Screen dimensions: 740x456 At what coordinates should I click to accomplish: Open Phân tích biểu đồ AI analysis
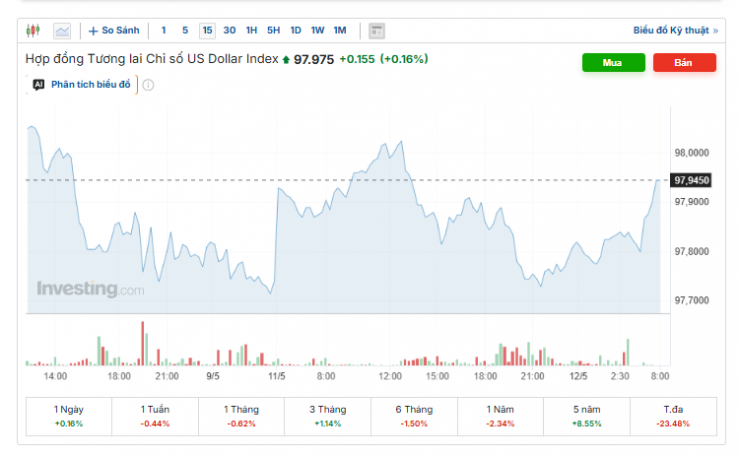[x=91, y=85]
